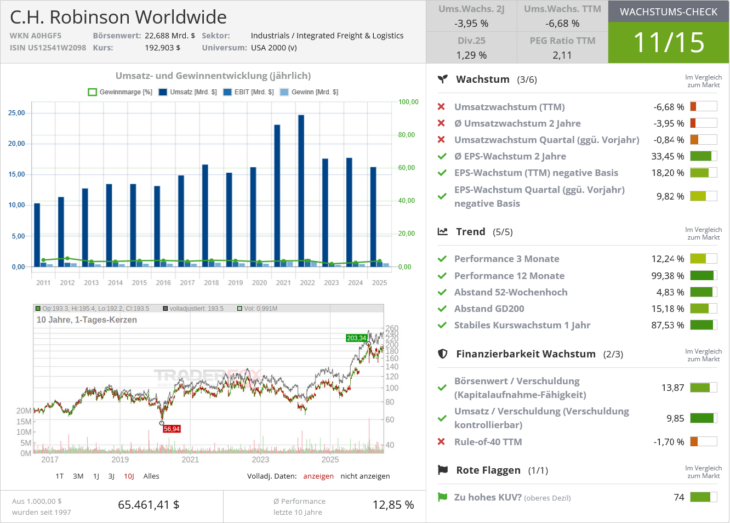730x523 pixels.
Task: Click the Rote Flaggen black flag icon
Action: pyautogui.click(x=443, y=470)
